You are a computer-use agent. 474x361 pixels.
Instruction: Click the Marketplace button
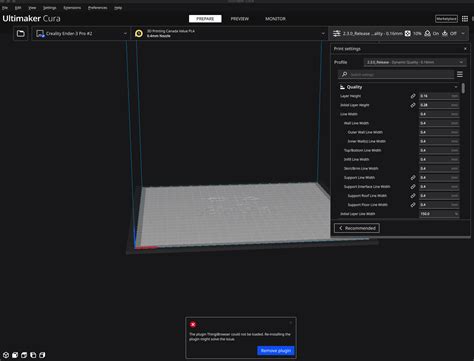tap(446, 19)
